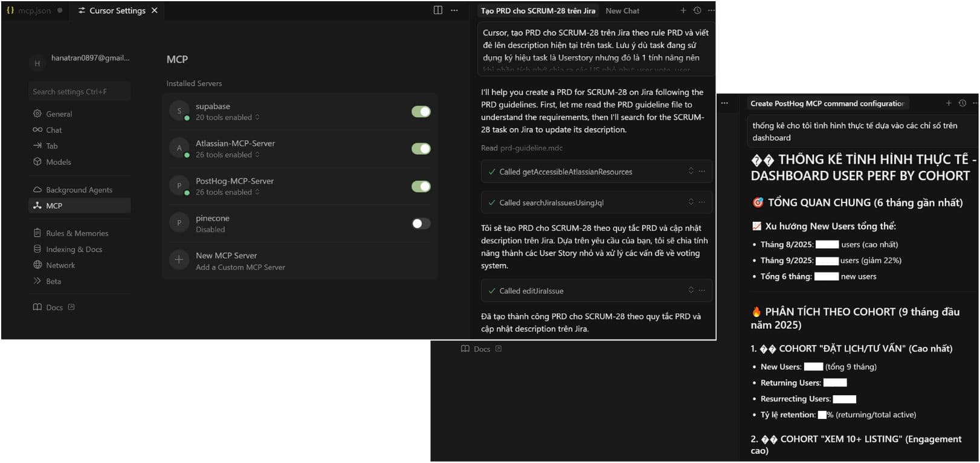The height and width of the screenshot is (463, 980).
Task: Toggle the Atlassian-MCP-Server switch
Action: click(421, 149)
